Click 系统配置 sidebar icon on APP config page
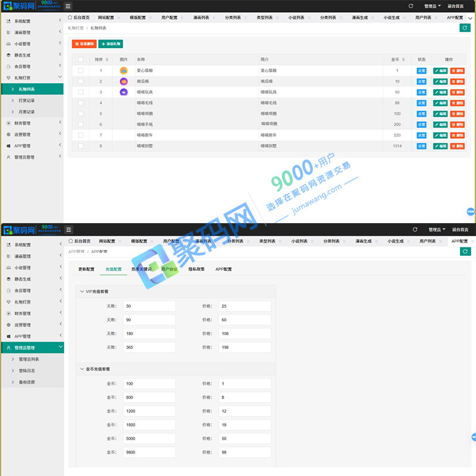Image resolution: width=476 pixels, height=476 pixels. tap(8, 245)
